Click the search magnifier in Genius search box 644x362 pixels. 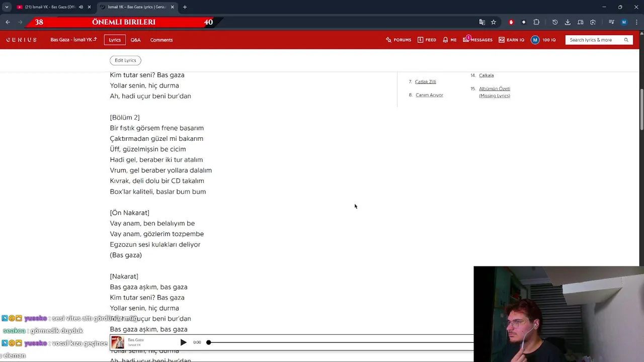pos(626,40)
